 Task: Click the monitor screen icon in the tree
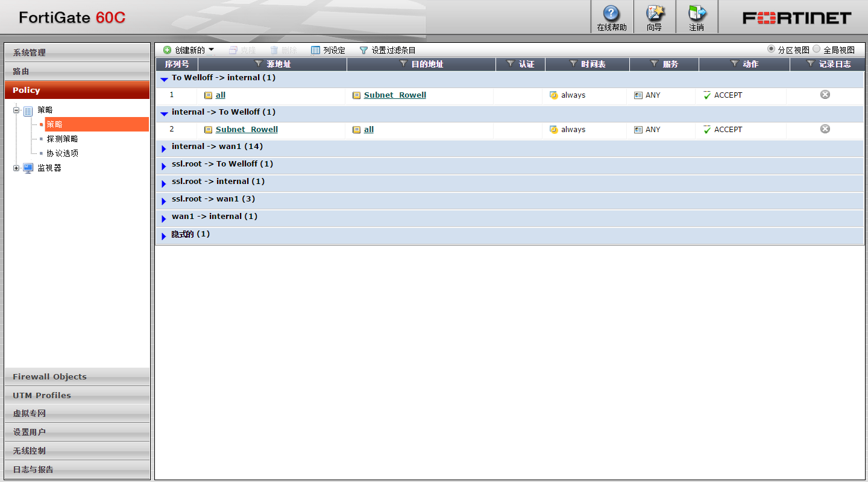click(28, 168)
